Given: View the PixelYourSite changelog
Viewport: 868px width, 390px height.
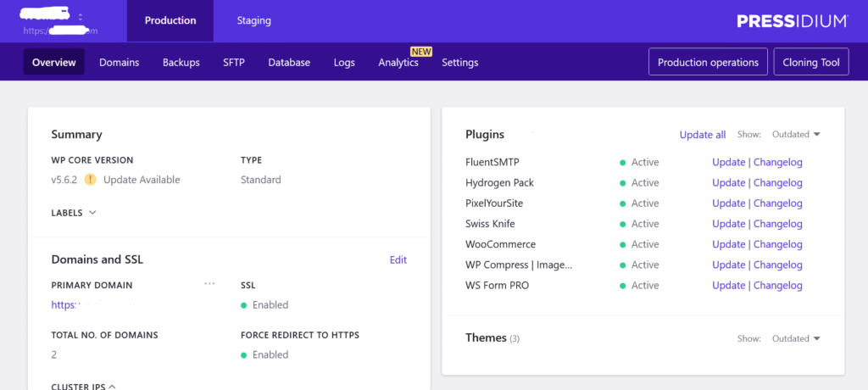Looking at the screenshot, I should click(x=778, y=203).
